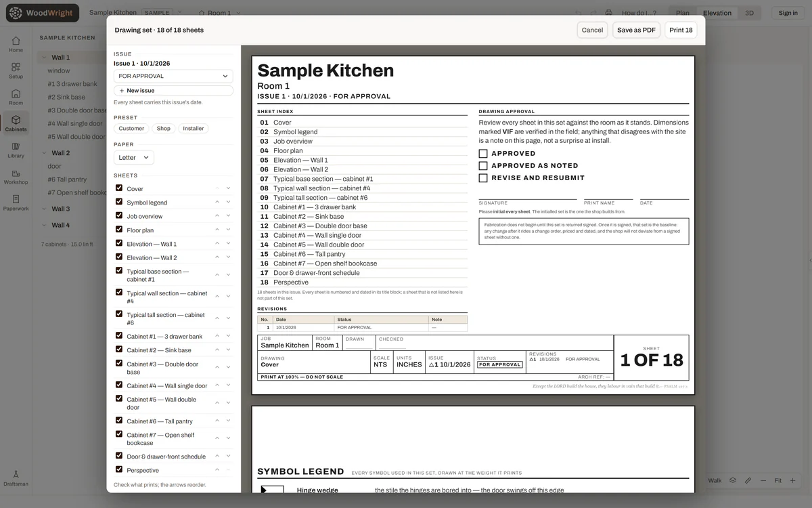
Task: Zoom out with the minus icon
Action: point(763,480)
